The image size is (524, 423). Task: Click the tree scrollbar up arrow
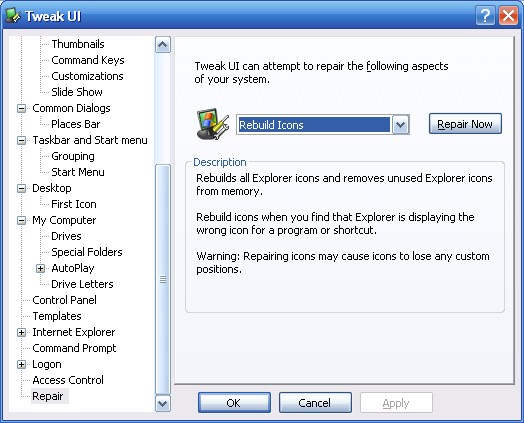click(x=163, y=44)
